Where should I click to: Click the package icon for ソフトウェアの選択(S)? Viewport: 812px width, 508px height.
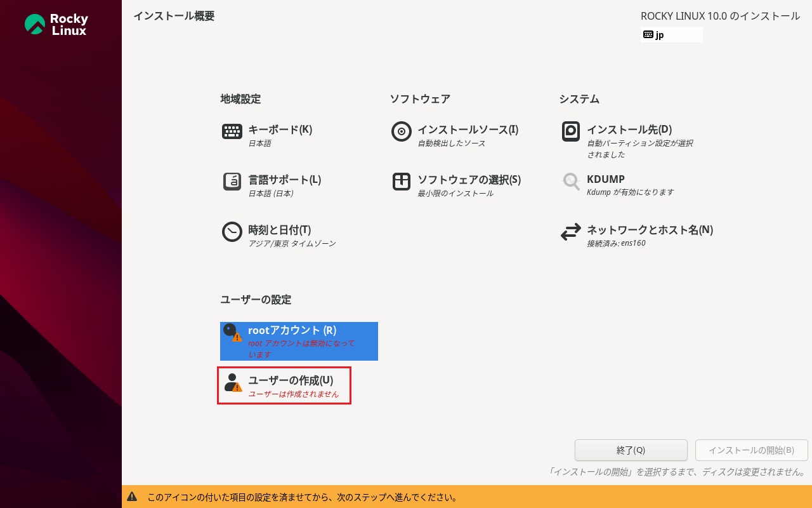pos(402,182)
